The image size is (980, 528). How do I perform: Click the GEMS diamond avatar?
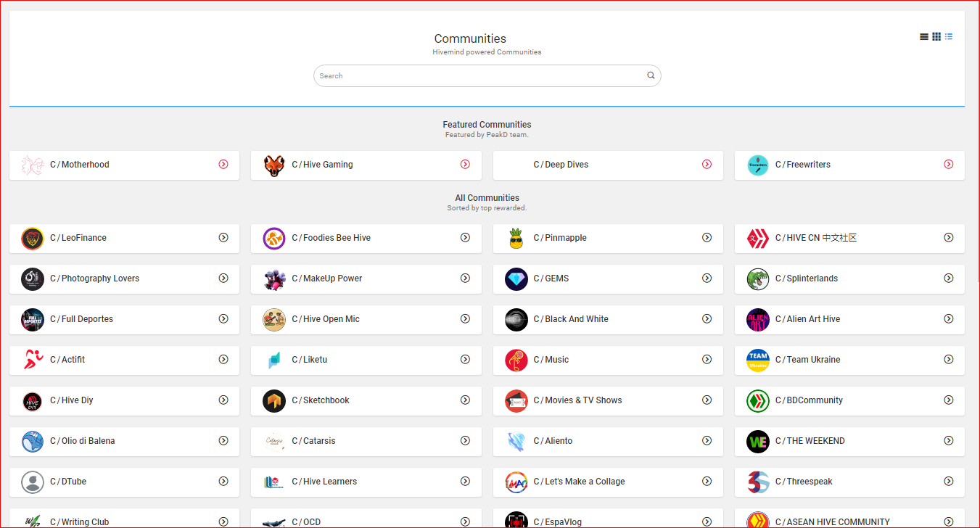[x=516, y=279]
